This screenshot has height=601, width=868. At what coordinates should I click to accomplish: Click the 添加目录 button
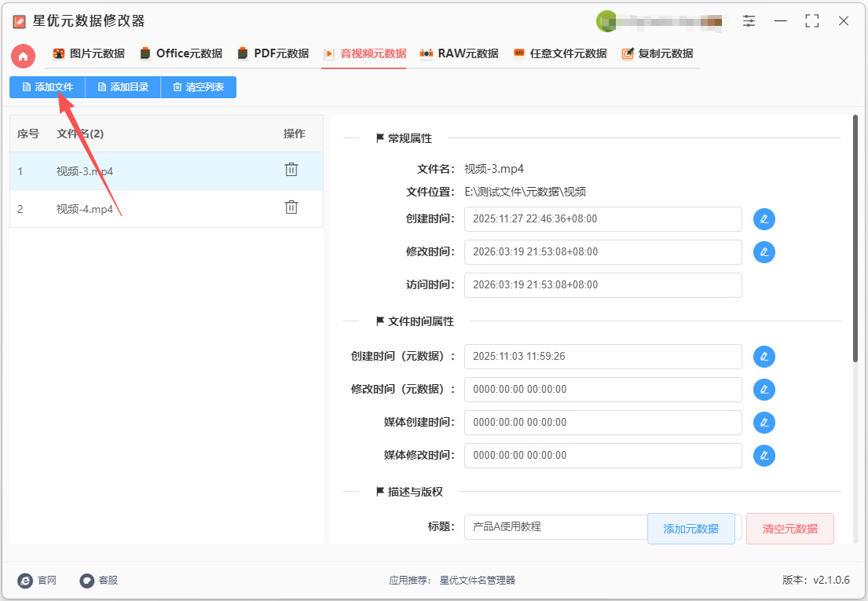tap(123, 87)
